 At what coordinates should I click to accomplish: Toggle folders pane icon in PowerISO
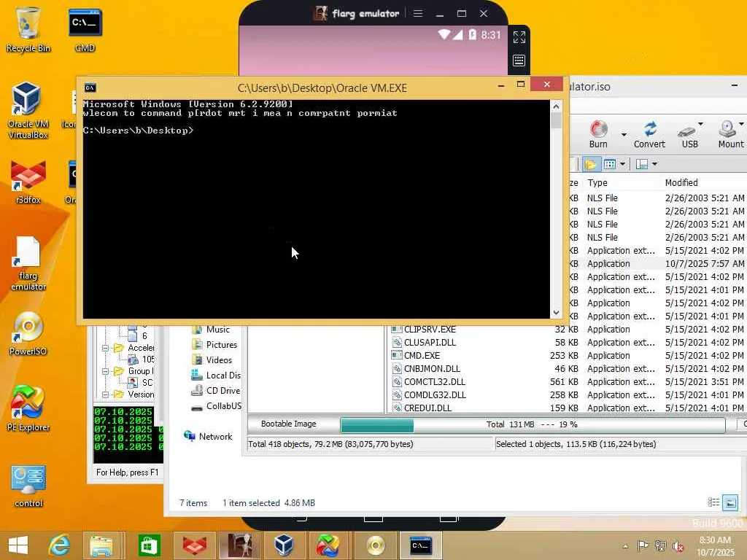(x=591, y=164)
